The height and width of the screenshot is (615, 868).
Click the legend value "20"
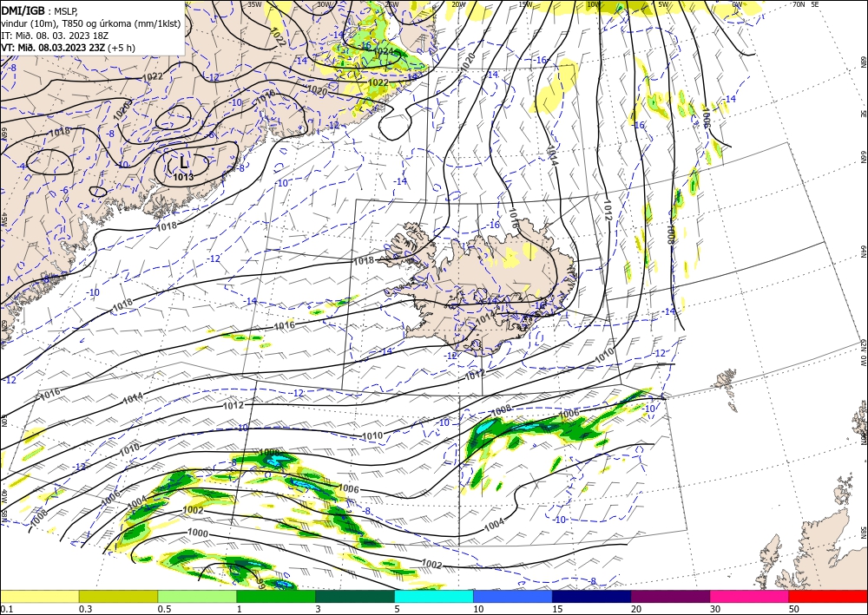click(636, 609)
